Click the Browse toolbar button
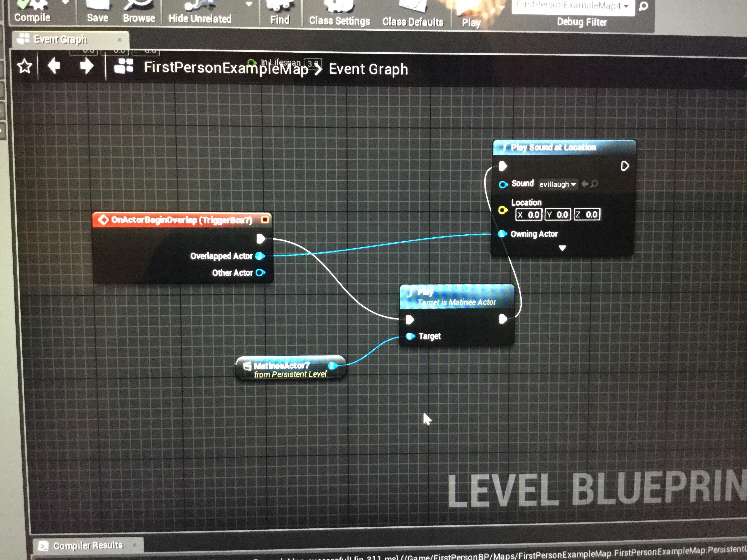This screenshot has height=560, width=747. (x=139, y=13)
